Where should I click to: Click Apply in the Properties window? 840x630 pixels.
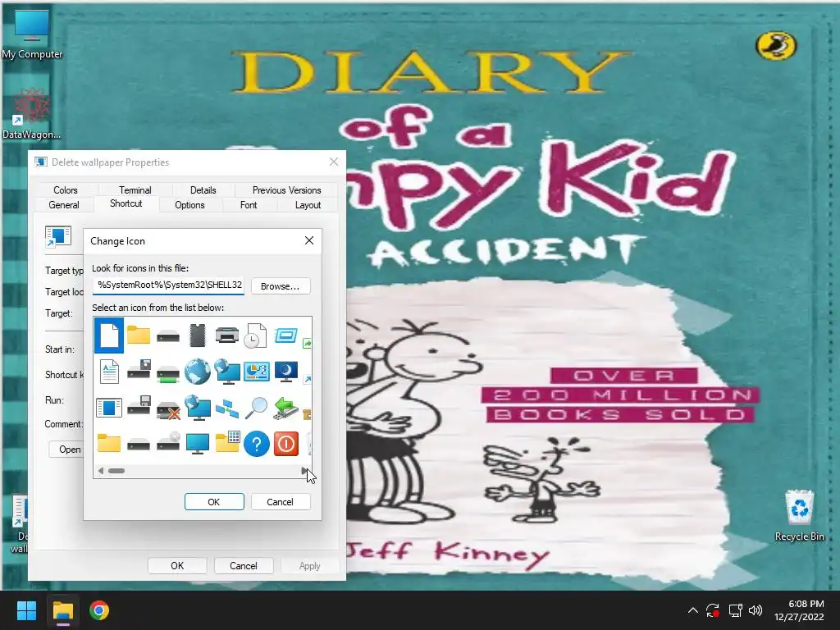pos(309,566)
